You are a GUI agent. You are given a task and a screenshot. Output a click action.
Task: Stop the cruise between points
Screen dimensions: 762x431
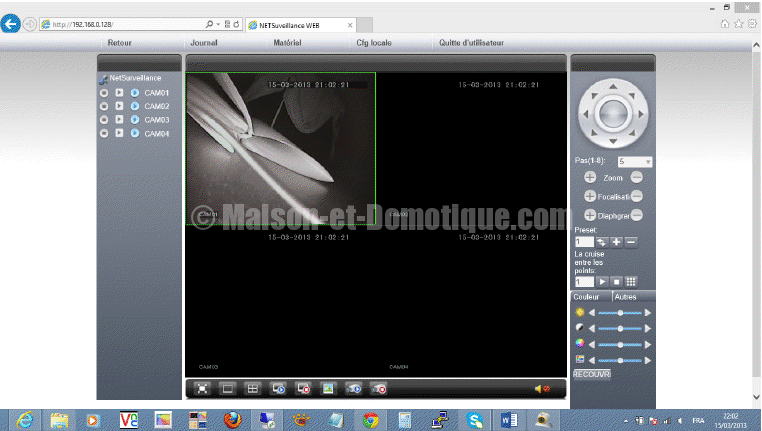(x=616, y=282)
